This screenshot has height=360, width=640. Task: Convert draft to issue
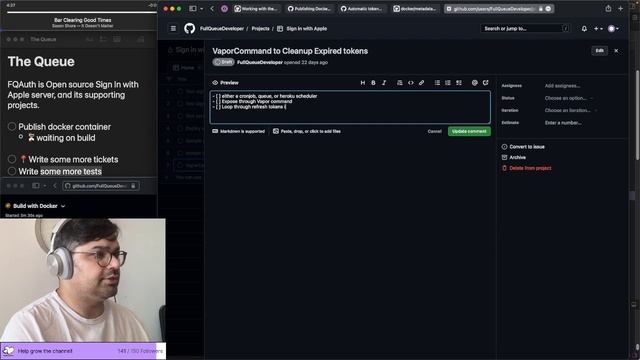pyautogui.click(x=523, y=147)
